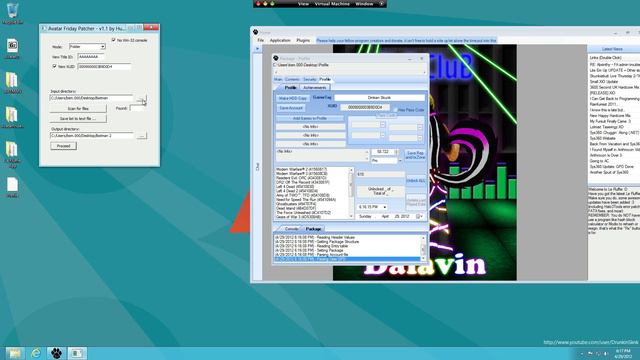This screenshot has width=640, height=360.
Task: Click the Avatar Friday Patcher title bar icon
Action: [44, 29]
